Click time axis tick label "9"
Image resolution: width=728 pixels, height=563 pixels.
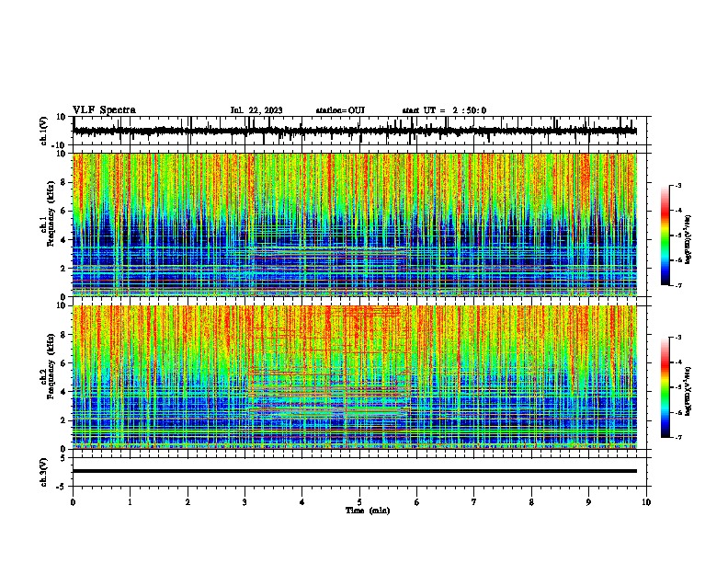pos(588,502)
